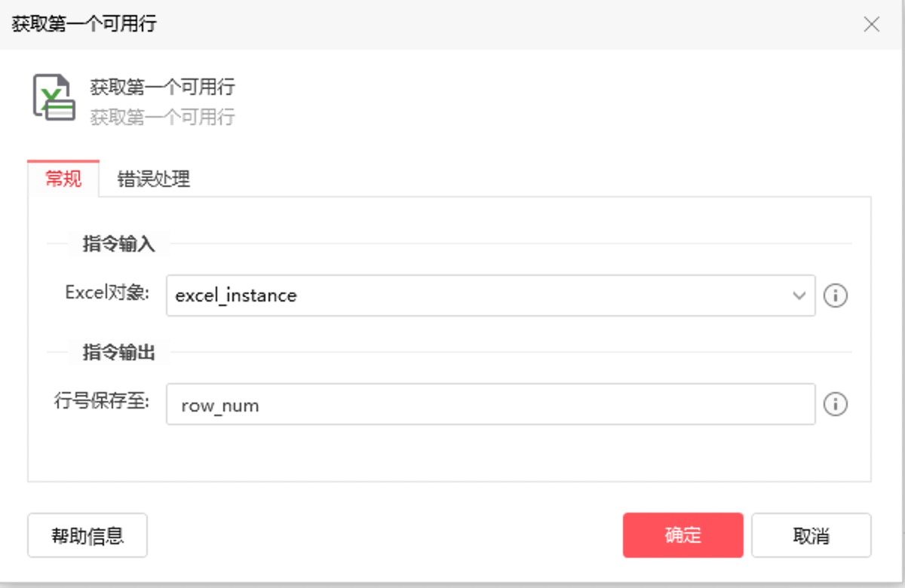Click info icon beside 行号保存至 field

(x=835, y=405)
